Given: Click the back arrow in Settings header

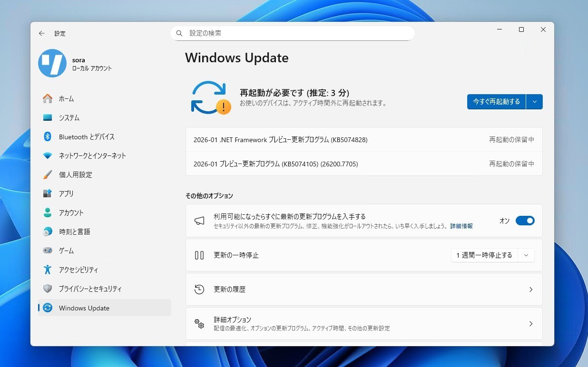Looking at the screenshot, I should (42, 33).
